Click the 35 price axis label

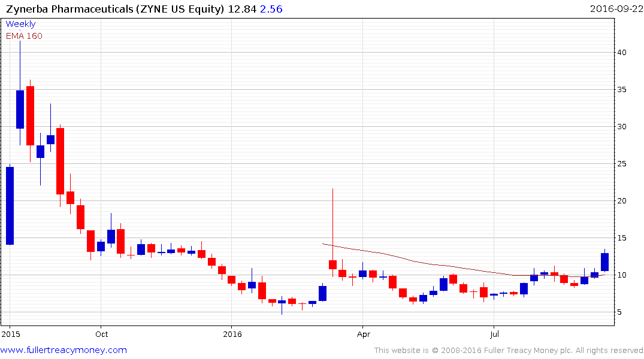[622, 89]
